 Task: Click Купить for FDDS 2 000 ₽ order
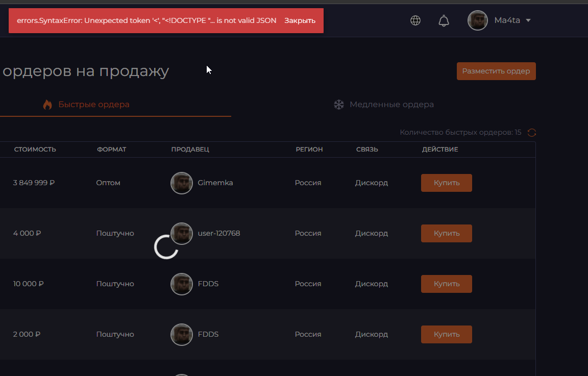(446, 334)
